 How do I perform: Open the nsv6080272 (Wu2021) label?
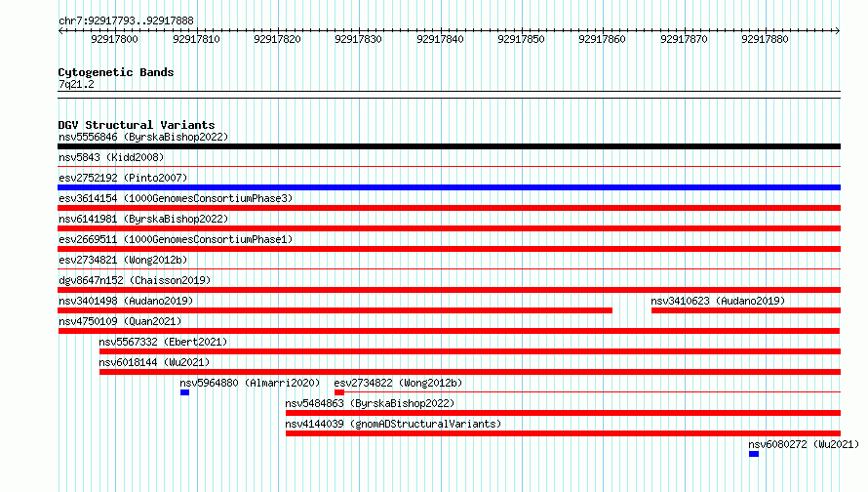click(x=804, y=444)
